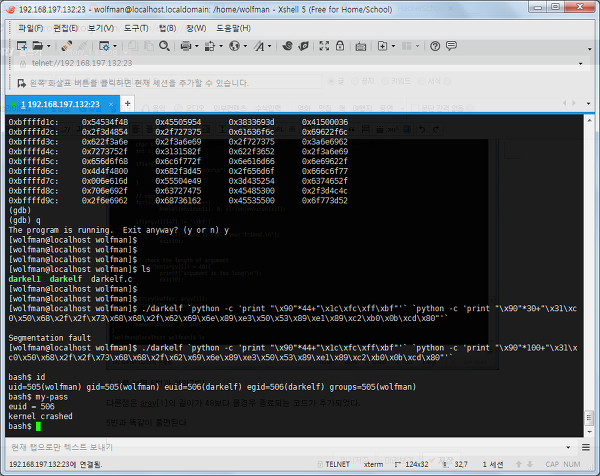This screenshot has height=476, width=600.
Task: Click the terminal scrollbar thumb
Action: (589, 418)
